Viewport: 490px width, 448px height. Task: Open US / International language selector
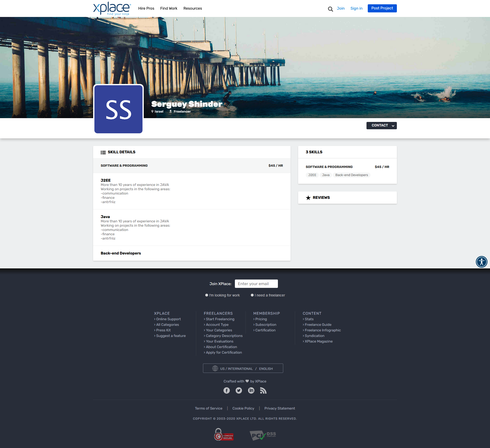click(x=243, y=368)
